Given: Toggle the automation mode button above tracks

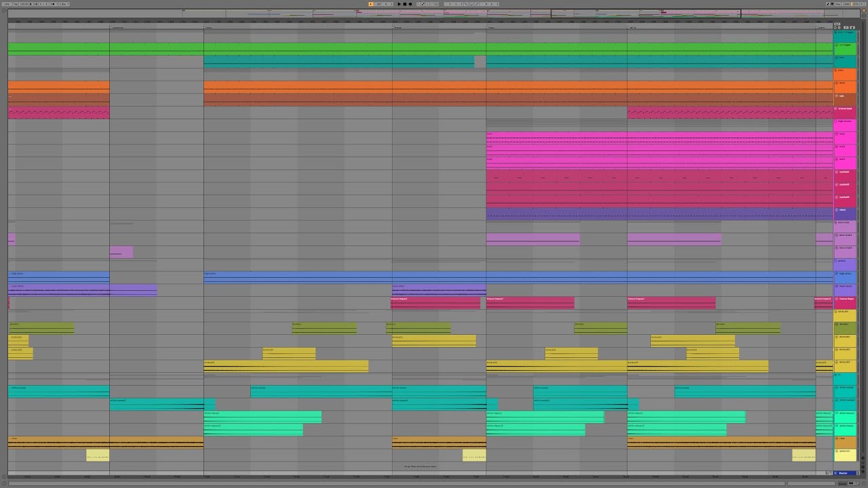Looking at the screenshot, I should 846,28.
